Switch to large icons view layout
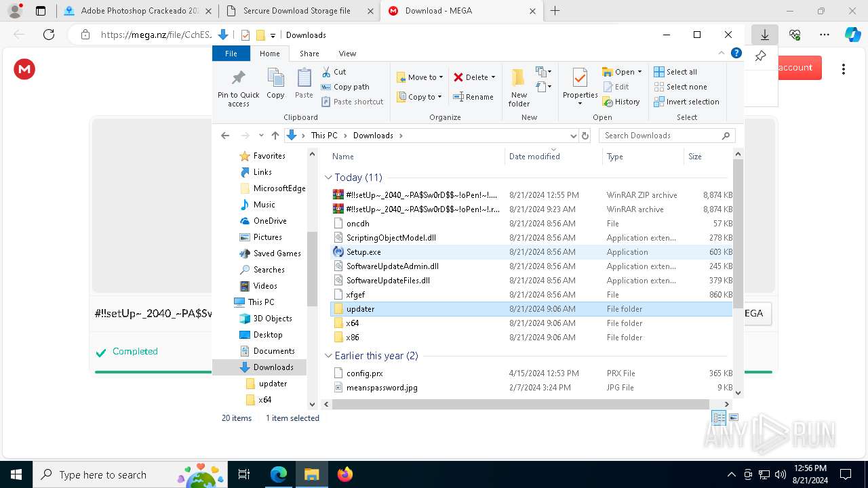This screenshot has height=488, width=868. tap(733, 418)
